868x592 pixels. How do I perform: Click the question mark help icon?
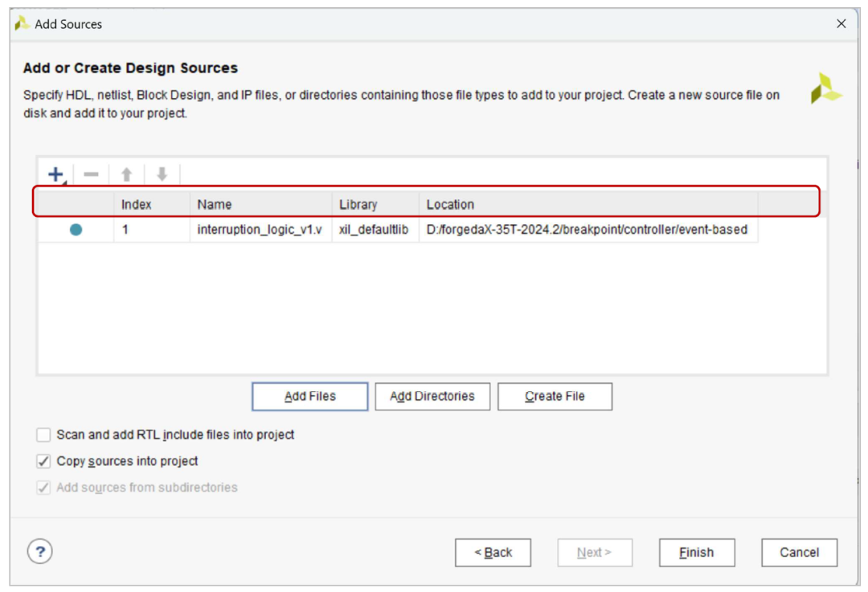(39, 552)
